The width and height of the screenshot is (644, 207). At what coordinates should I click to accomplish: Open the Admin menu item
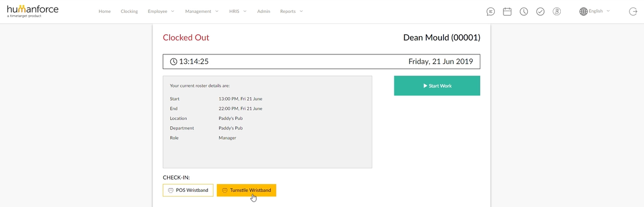pyautogui.click(x=264, y=11)
